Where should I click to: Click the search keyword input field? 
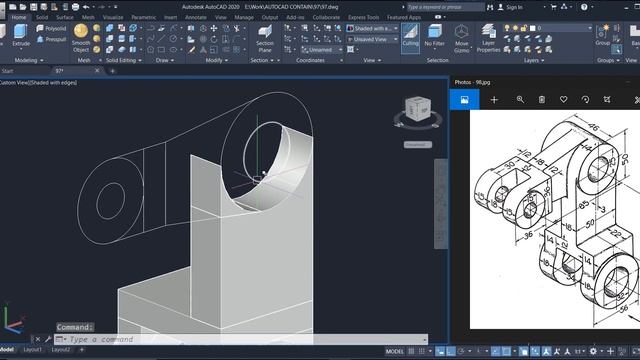click(x=445, y=7)
